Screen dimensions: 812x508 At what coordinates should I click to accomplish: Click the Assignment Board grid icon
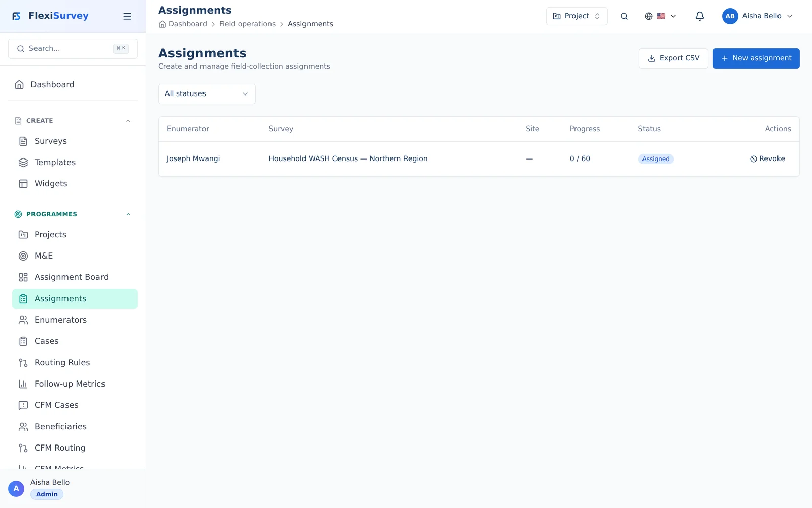pos(23,277)
